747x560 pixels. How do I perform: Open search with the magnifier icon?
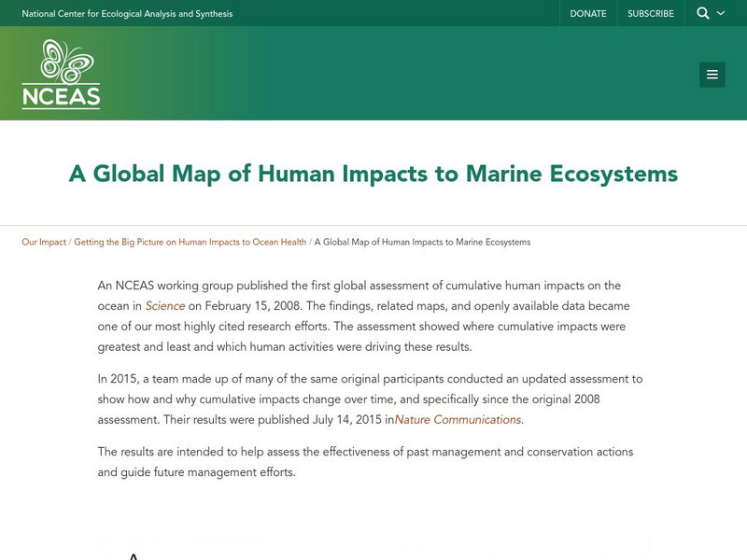point(702,13)
